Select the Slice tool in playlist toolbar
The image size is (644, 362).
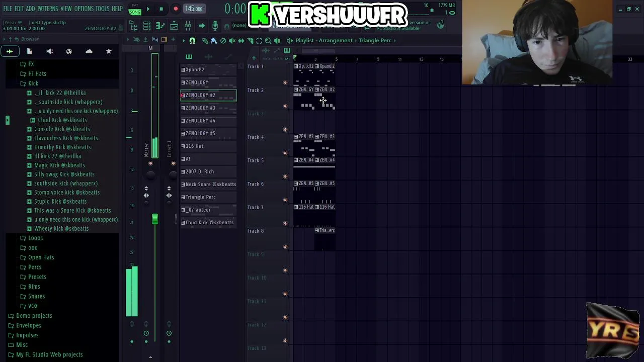click(250, 40)
